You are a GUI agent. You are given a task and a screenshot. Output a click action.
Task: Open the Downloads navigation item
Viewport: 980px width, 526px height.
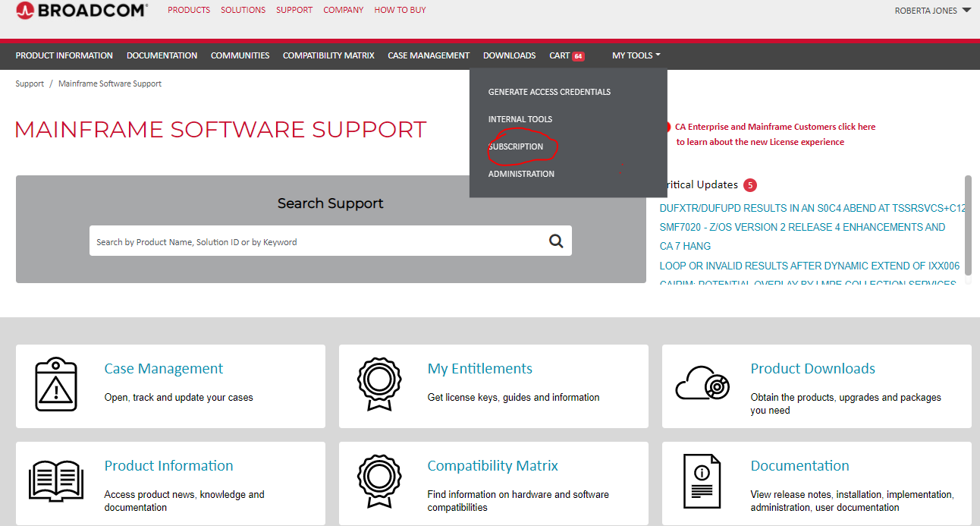(509, 55)
